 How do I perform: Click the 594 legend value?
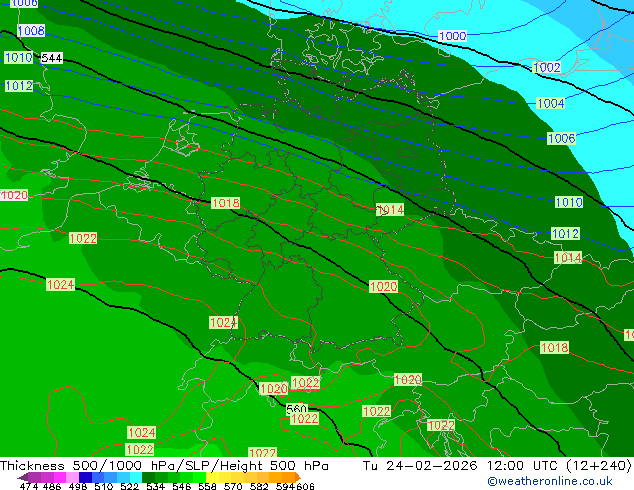point(285,486)
